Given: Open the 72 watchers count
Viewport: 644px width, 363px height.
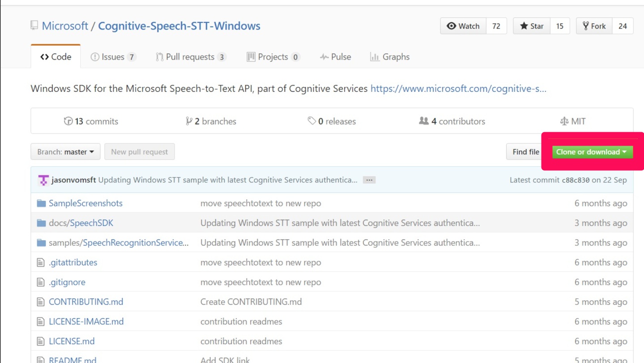Looking at the screenshot, I should (x=496, y=26).
